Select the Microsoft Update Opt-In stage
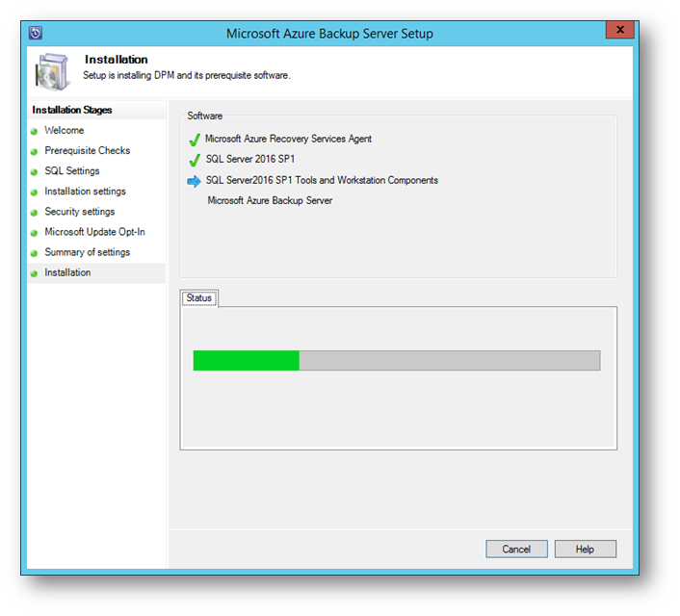 [94, 232]
